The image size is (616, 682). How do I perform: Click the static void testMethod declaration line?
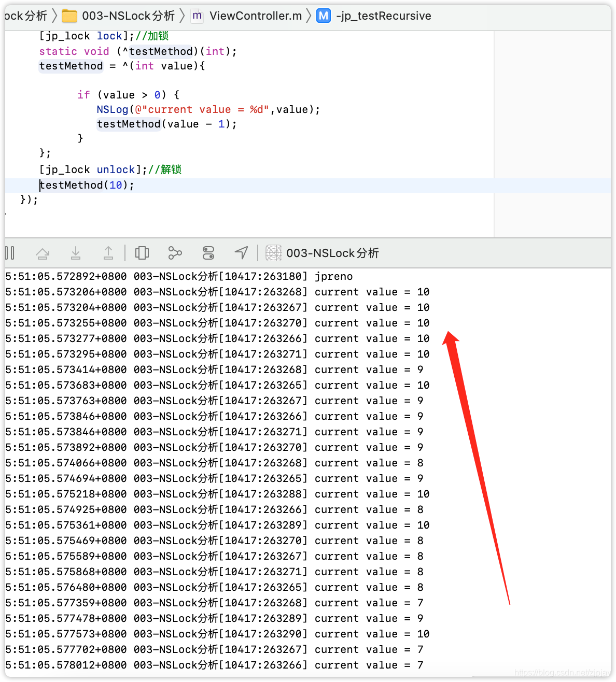tap(138, 51)
